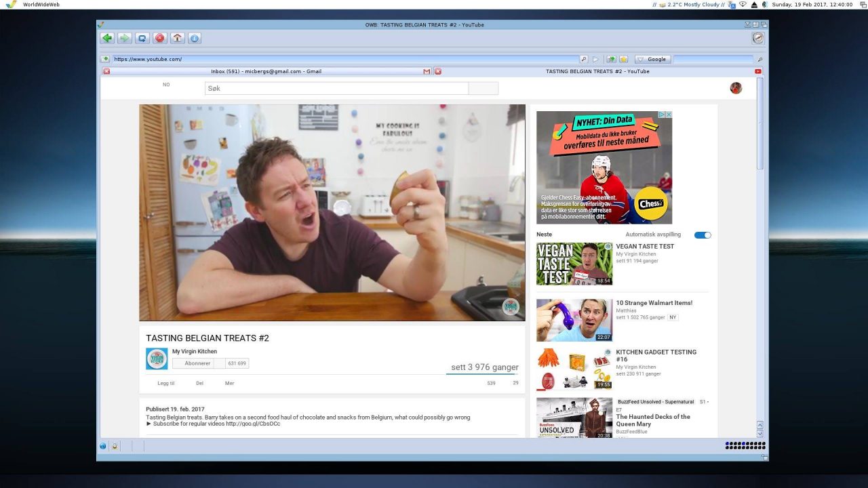Image resolution: width=868 pixels, height=488 pixels.
Task: Go forward with the green right arrow
Action: (x=124, y=39)
